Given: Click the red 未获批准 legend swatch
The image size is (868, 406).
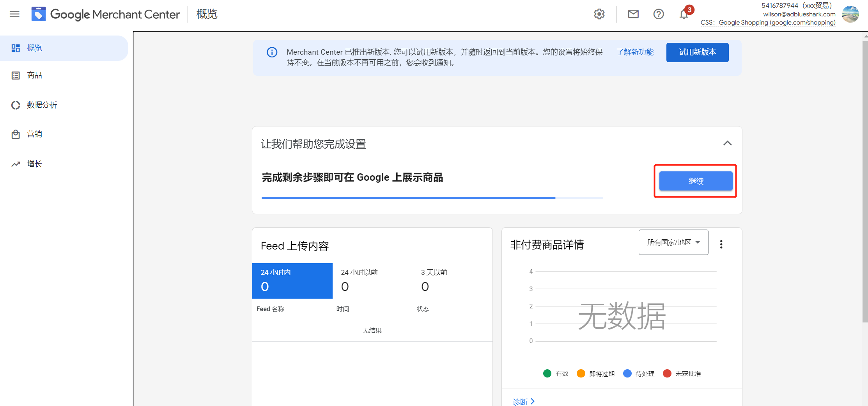Looking at the screenshot, I should [667, 374].
